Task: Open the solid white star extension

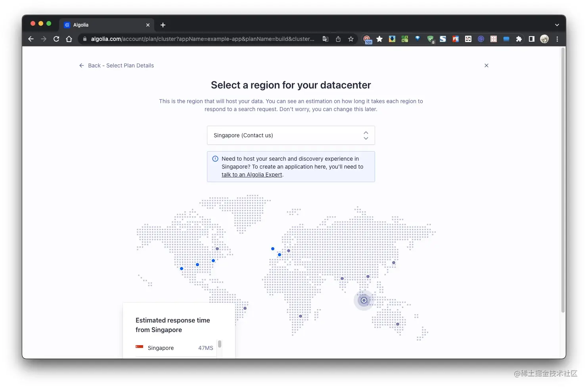Action: point(379,39)
